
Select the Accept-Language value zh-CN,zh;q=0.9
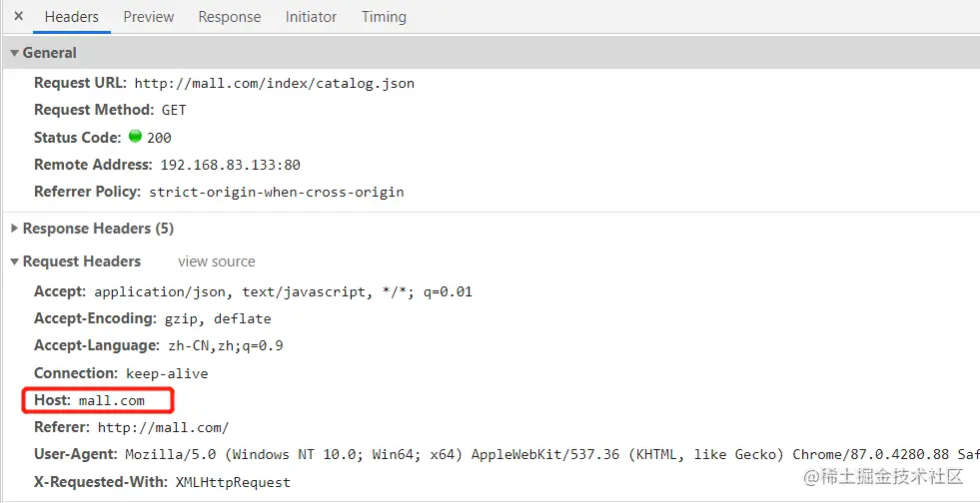[x=226, y=345]
